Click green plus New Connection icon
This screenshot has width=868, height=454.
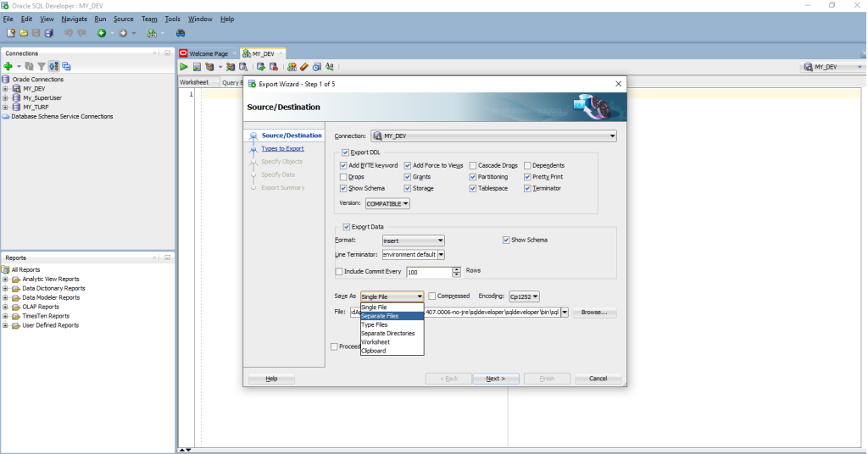pos(8,66)
